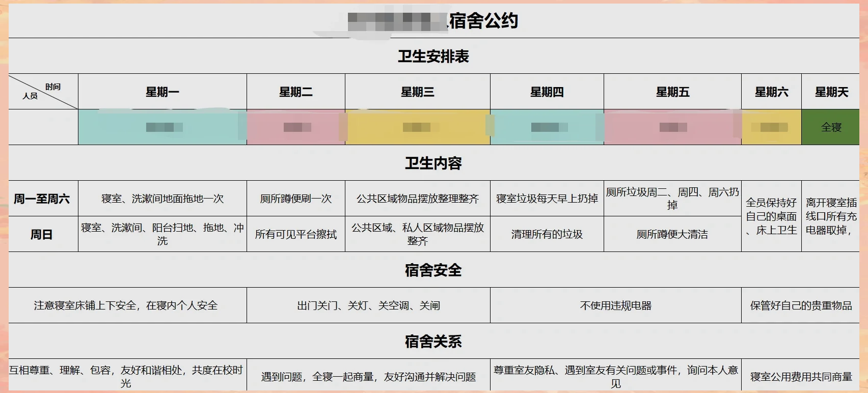Select the yellow cell under 星期六

[771, 127]
